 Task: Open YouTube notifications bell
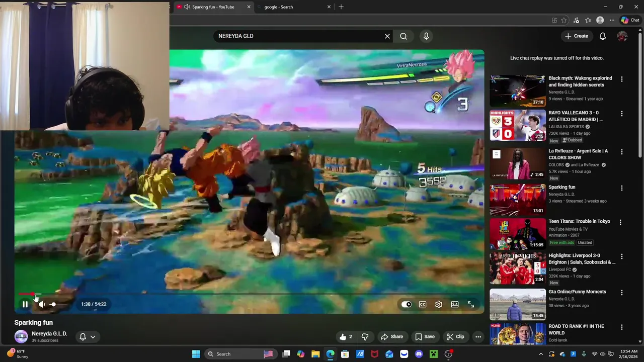[603, 36]
